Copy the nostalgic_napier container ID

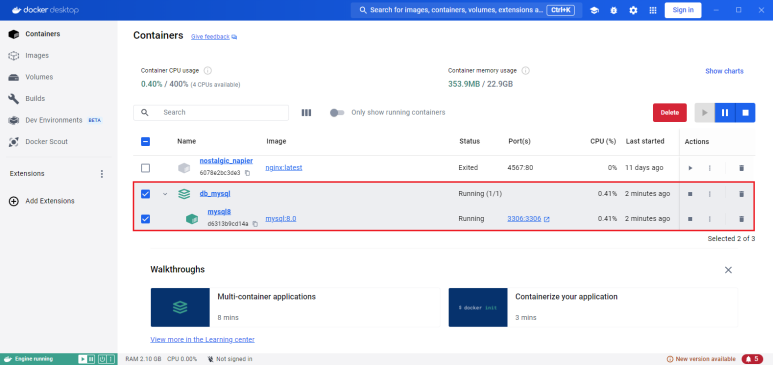pos(247,173)
